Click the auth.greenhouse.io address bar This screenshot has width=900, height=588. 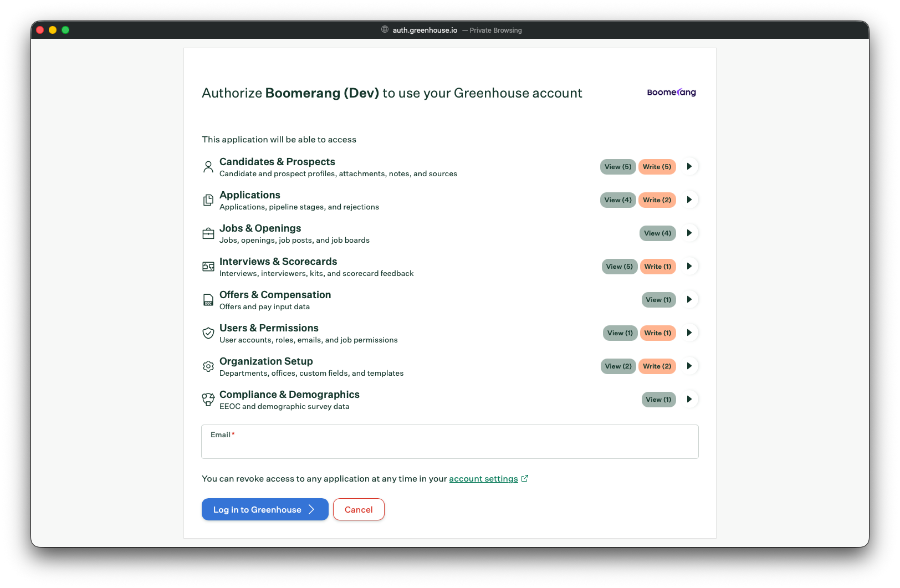tap(425, 30)
